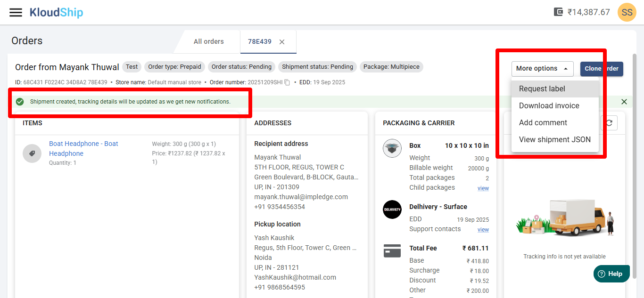Click the wallet balance icon
This screenshot has width=644, height=298.
coord(559,12)
